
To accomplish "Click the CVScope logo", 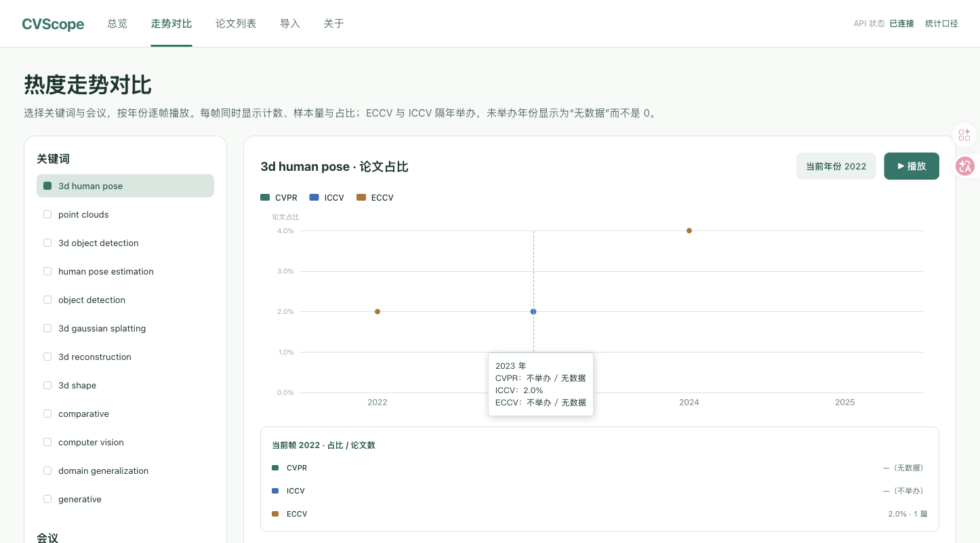I will point(53,24).
